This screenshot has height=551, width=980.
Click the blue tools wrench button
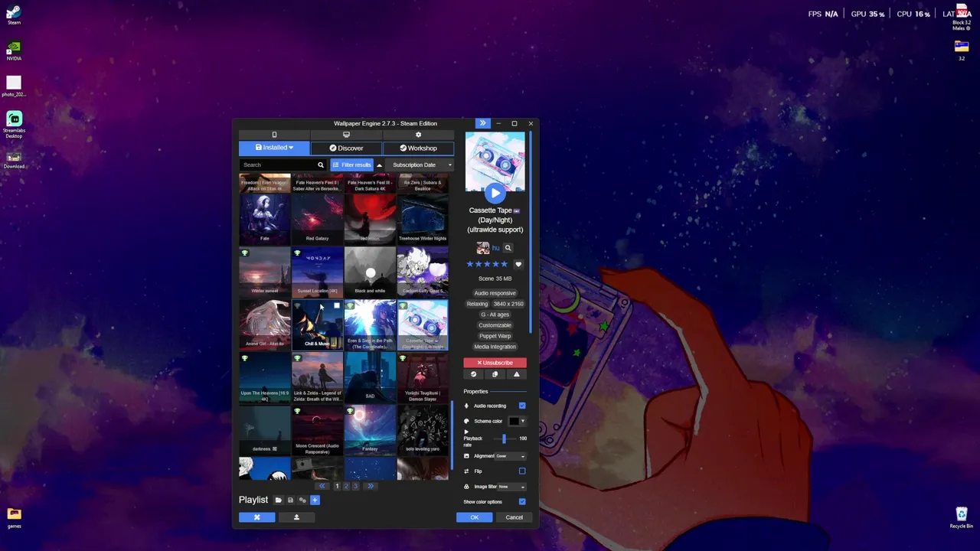[x=256, y=517]
